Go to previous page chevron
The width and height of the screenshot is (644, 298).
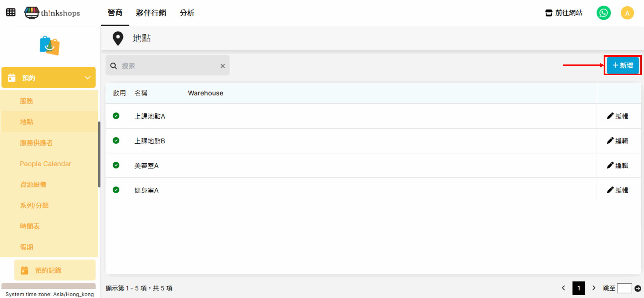(563, 288)
